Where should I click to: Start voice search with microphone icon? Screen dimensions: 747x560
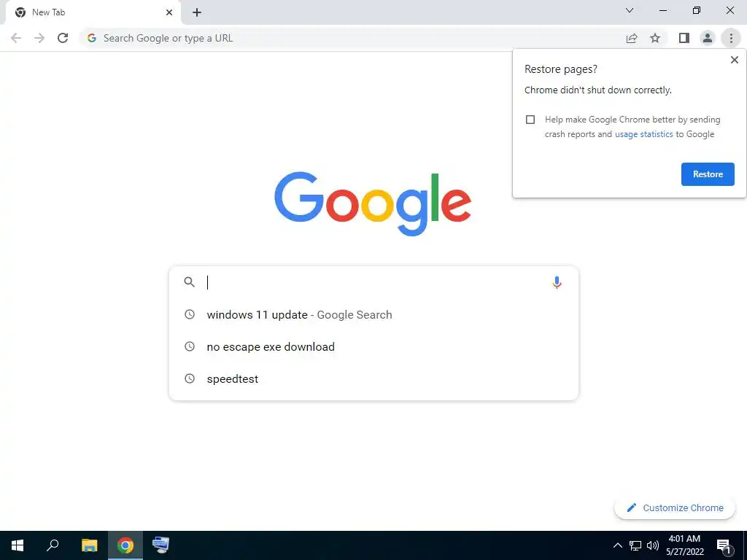click(557, 282)
